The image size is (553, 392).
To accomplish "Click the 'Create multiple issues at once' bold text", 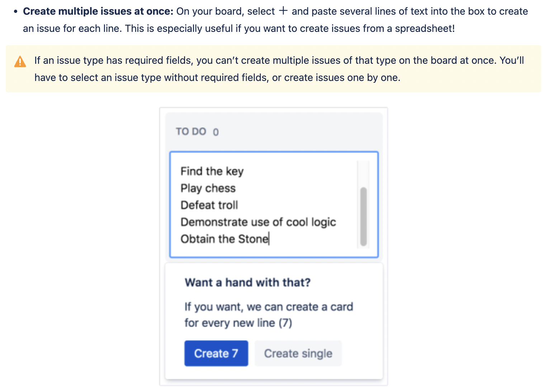I will click(x=98, y=11).
